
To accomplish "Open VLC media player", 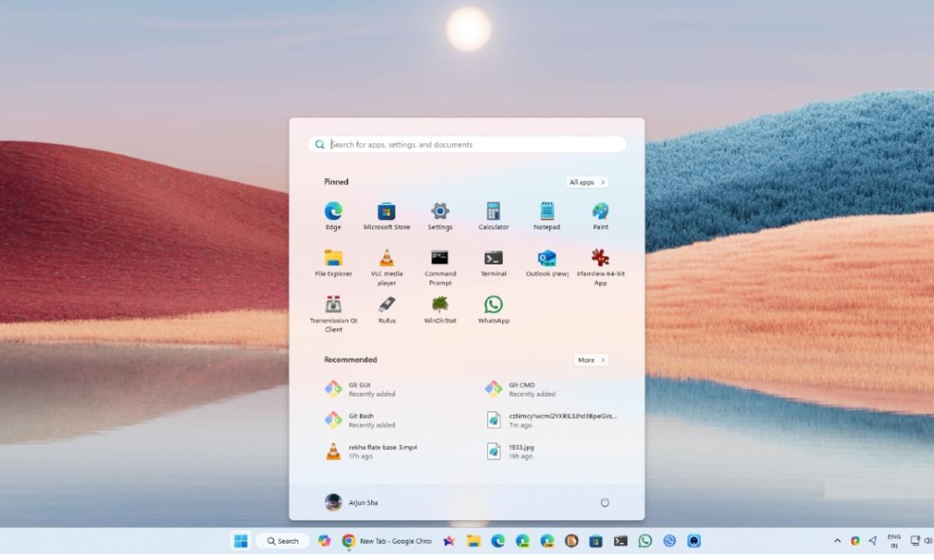I will (x=387, y=259).
